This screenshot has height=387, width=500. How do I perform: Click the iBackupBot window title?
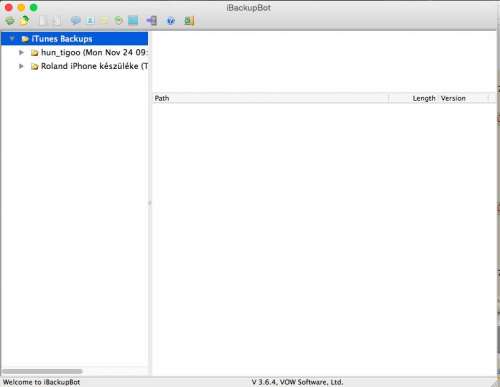pyautogui.click(x=248, y=8)
